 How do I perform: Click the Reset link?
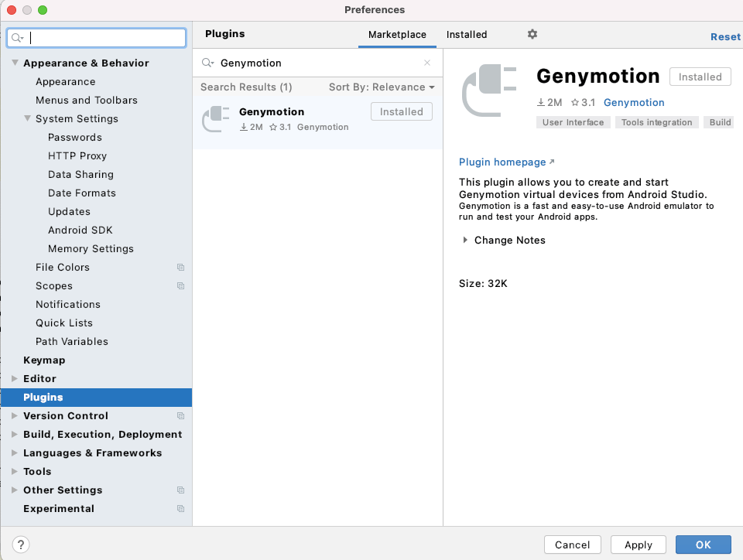[725, 36]
